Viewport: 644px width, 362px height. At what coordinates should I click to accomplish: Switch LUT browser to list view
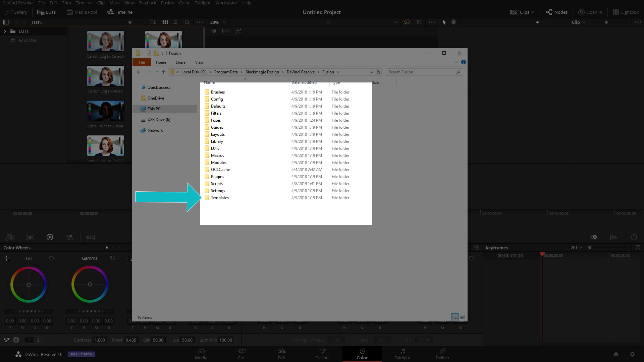pos(175,22)
